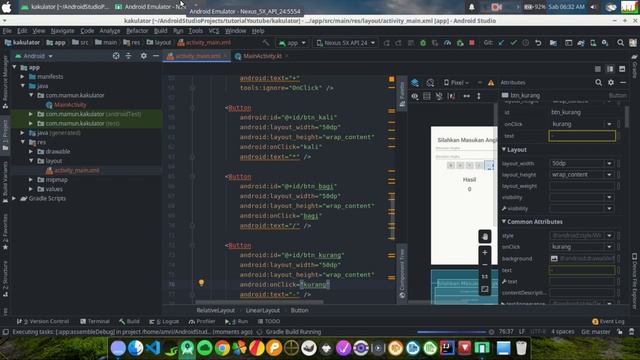Open the Profiler gauge toolbar icon

(447, 43)
